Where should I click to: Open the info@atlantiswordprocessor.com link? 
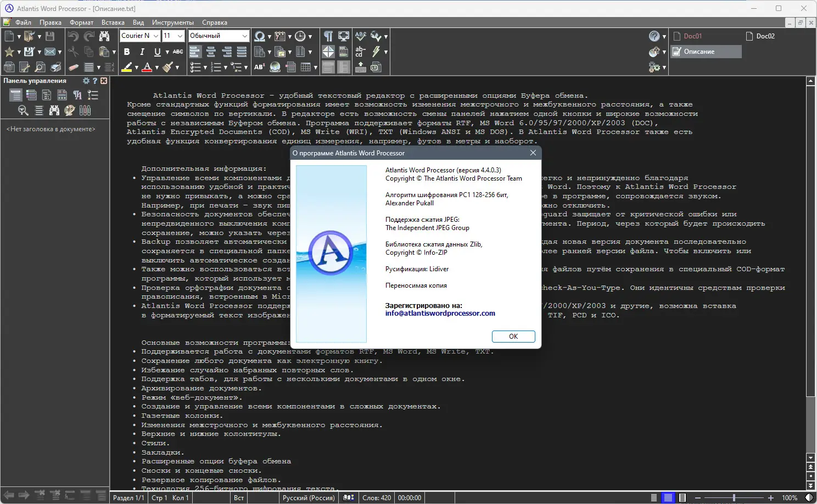tap(440, 313)
